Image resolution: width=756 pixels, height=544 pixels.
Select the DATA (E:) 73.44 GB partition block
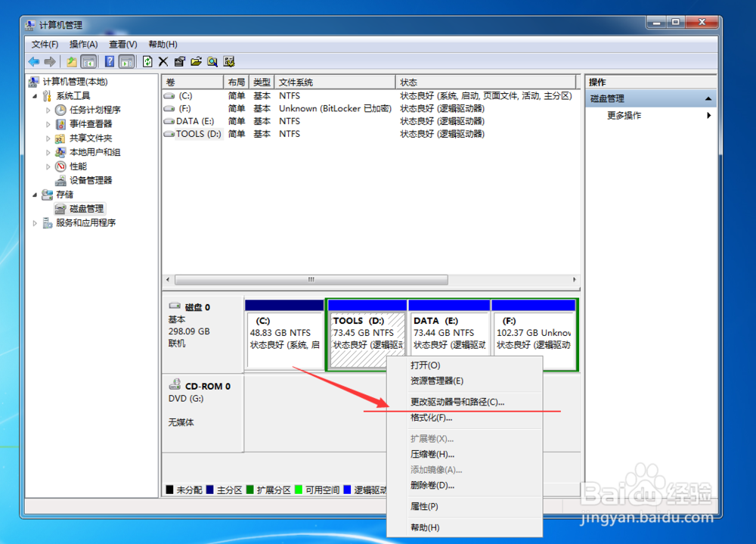pos(449,335)
